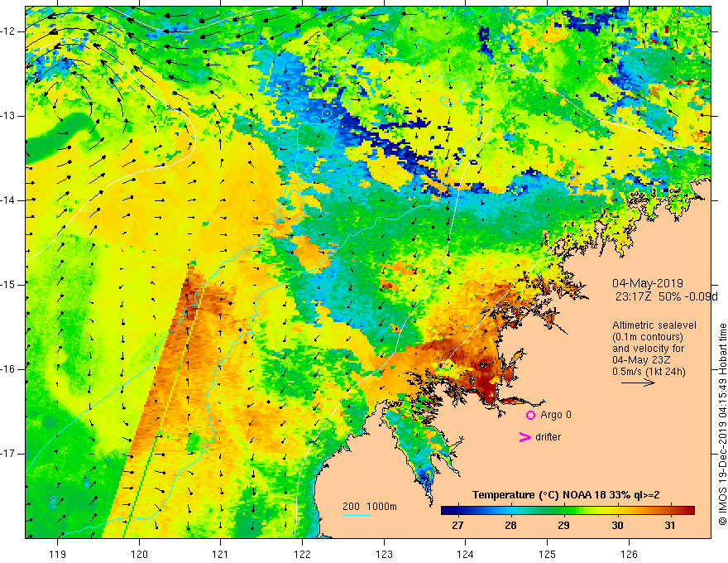Click the 'Altimetric sealevel' description text
728x563 pixels.
tap(654, 325)
